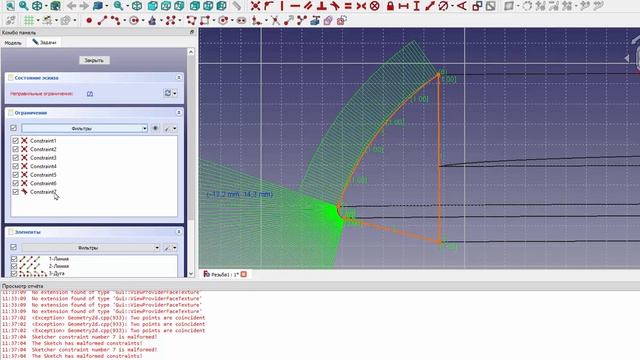Toggle elements filter checkbox beside Фильтры

click(13, 247)
